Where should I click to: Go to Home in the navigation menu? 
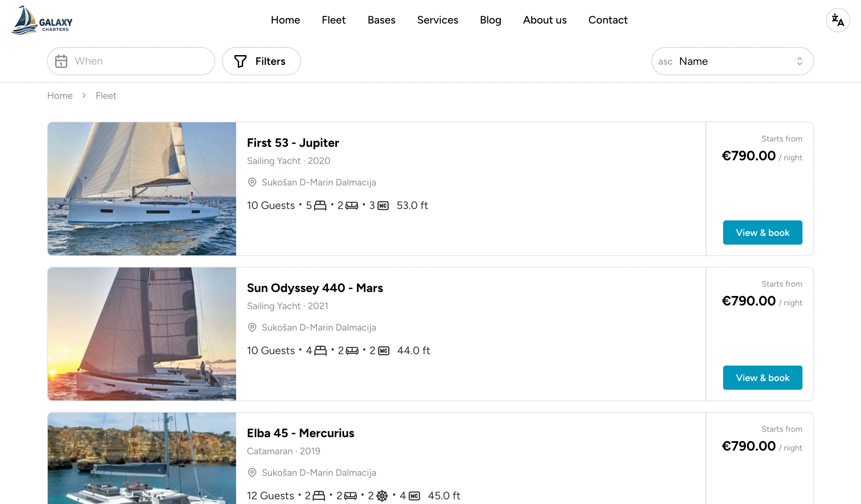(285, 20)
